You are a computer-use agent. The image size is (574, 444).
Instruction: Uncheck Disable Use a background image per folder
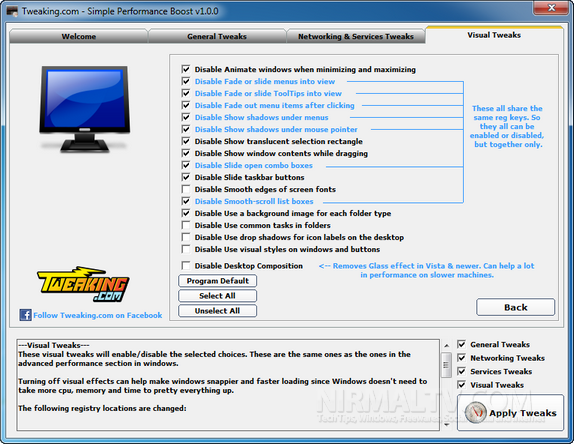click(x=186, y=213)
